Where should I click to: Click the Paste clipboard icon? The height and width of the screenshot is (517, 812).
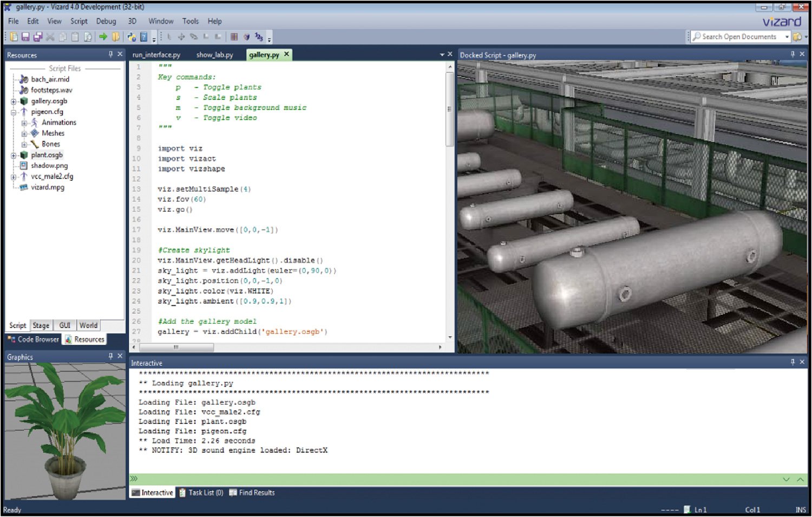coord(75,37)
